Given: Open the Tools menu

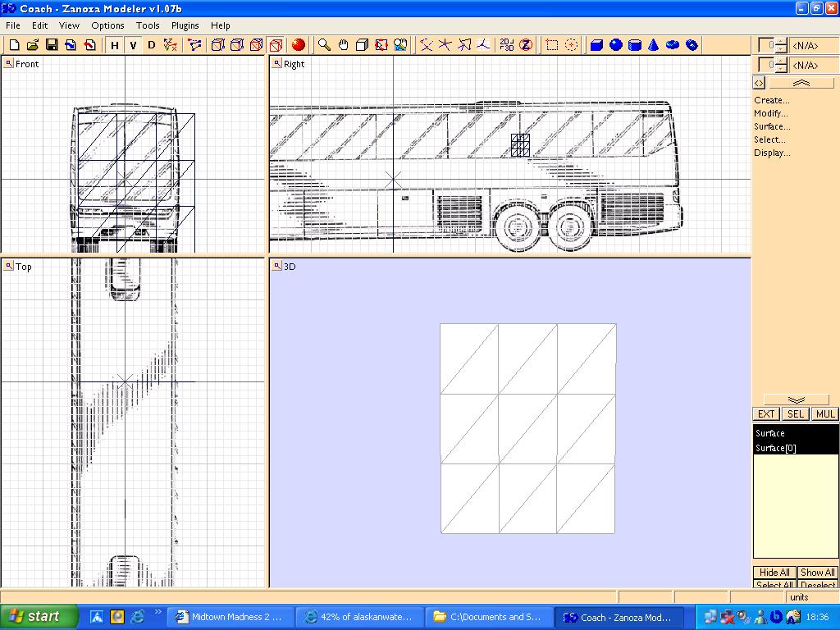Looking at the screenshot, I should click(x=148, y=25).
